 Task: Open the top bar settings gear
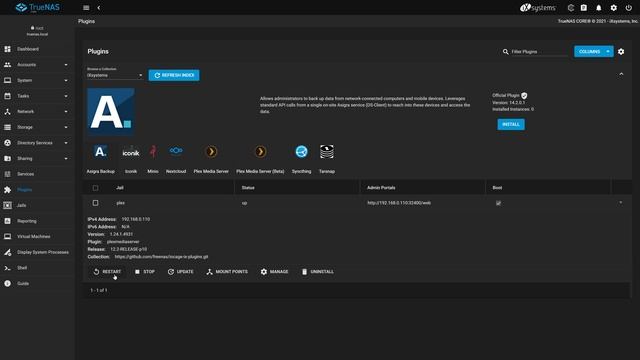tap(613, 8)
